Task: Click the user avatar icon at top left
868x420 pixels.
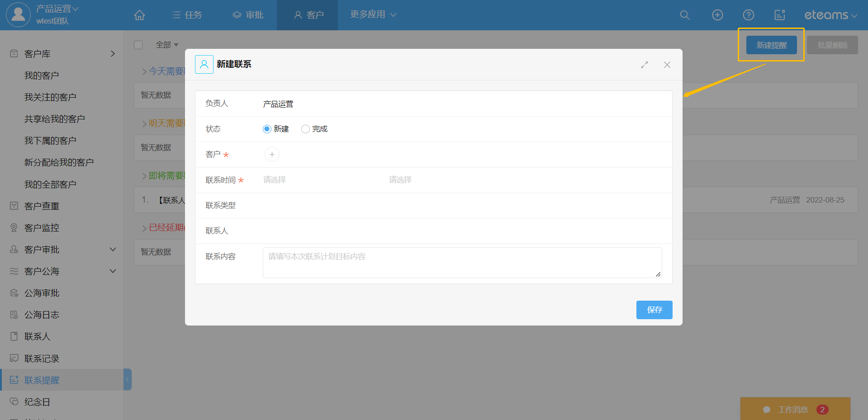Action: pos(18,14)
